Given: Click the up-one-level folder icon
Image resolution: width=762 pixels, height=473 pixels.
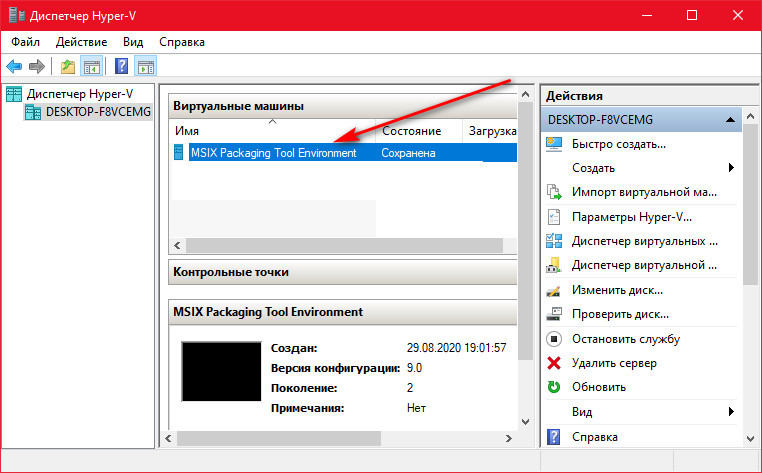Looking at the screenshot, I should [x=68, y=66].
